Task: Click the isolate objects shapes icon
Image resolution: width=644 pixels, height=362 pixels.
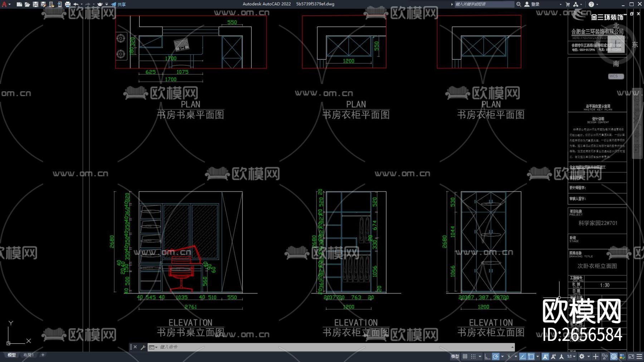Action: click(x=605, y=356)
